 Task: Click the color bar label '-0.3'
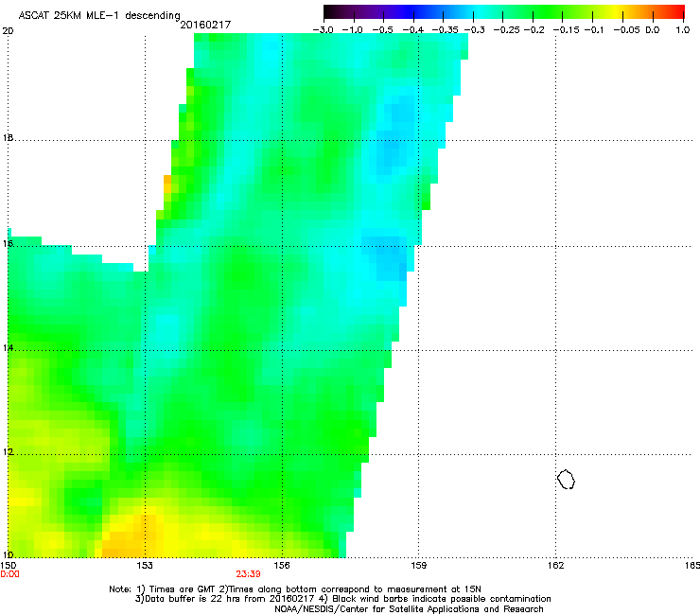[475, 30]
